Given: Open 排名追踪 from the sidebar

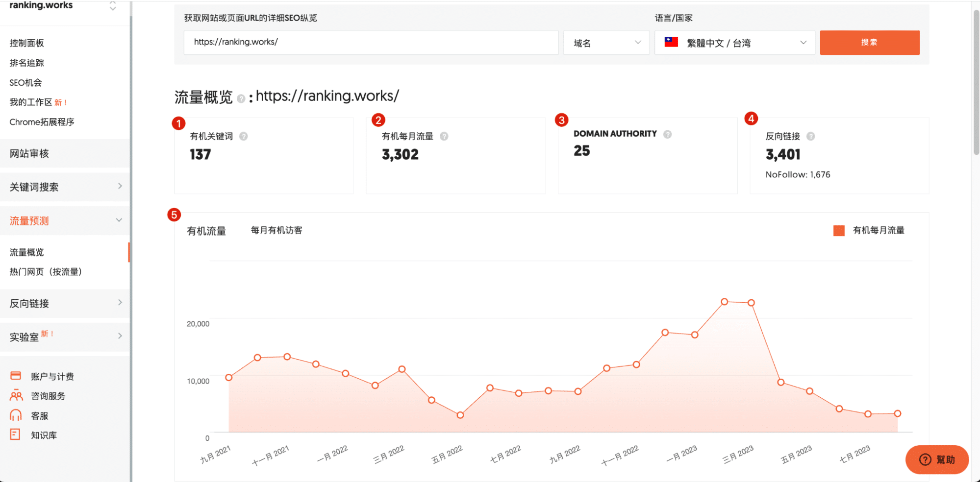Looking at the screenshot, I should pyautogui.click(x=27, y=63).
